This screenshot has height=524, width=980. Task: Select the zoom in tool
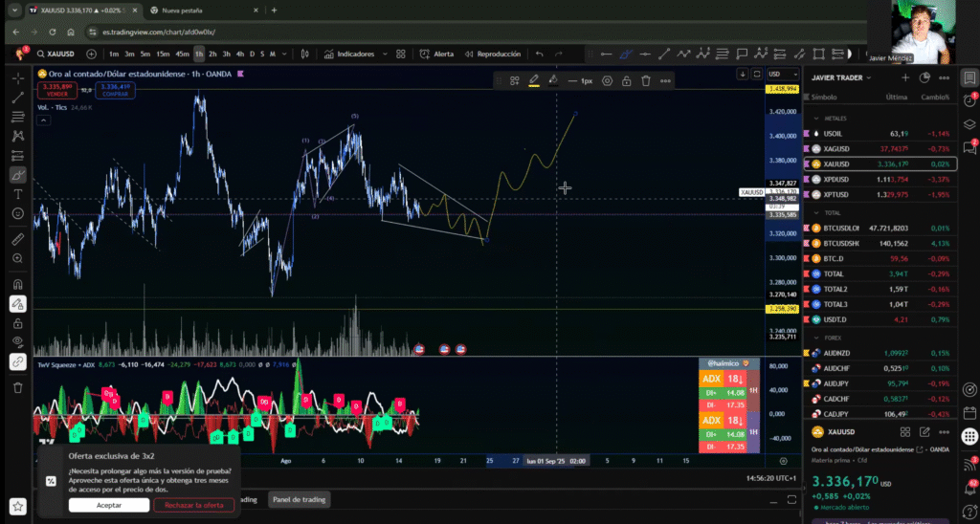(x=18, y=258)
